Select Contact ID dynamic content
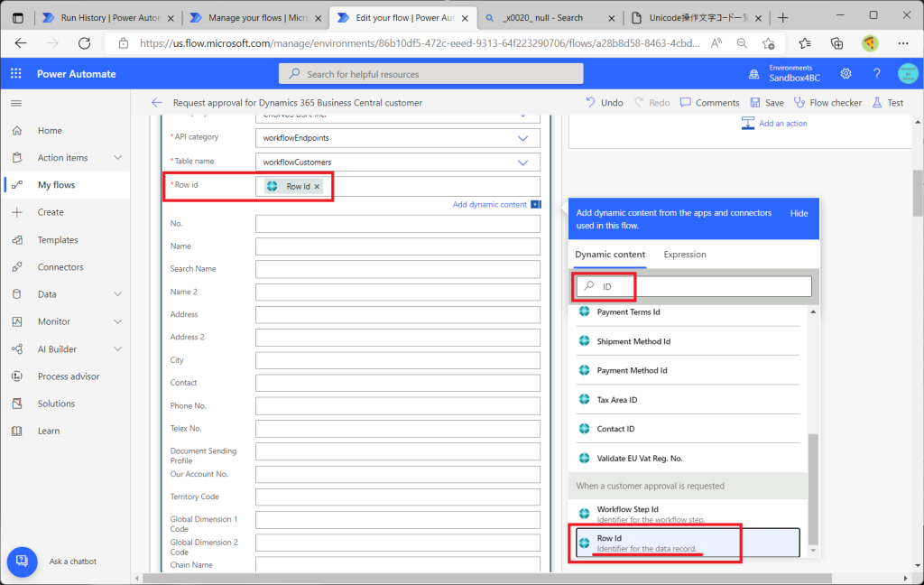 [688, 429]
